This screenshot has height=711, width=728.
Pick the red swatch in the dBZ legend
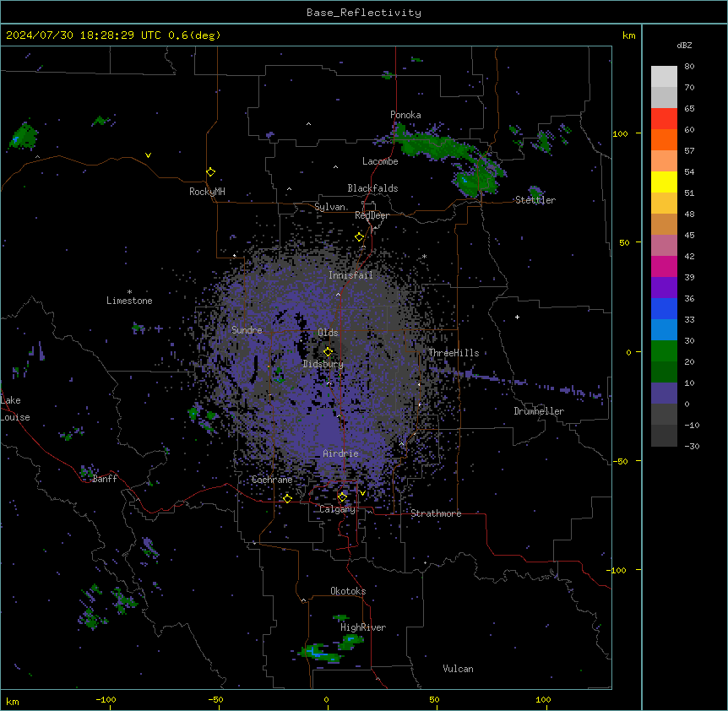click(x=664, y=119)
